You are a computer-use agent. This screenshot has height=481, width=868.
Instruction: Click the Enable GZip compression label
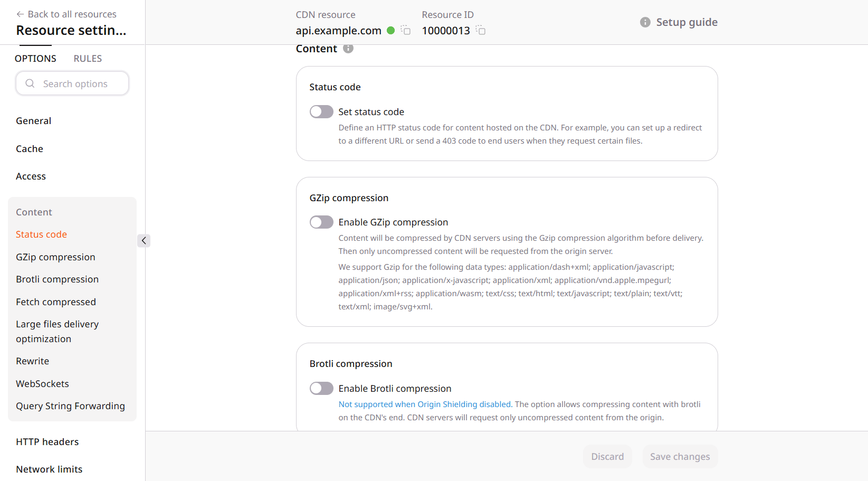[x=393, y=222]
